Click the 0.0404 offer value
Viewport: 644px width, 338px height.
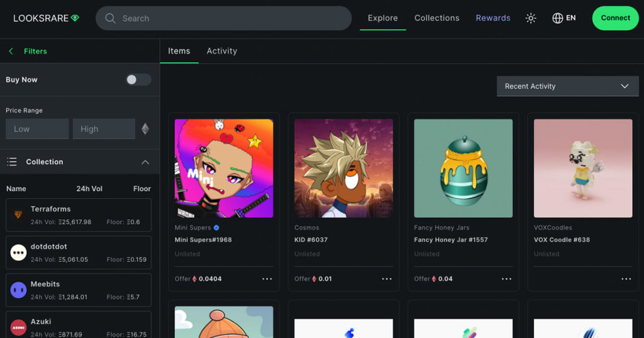click(x=210, y=279)
